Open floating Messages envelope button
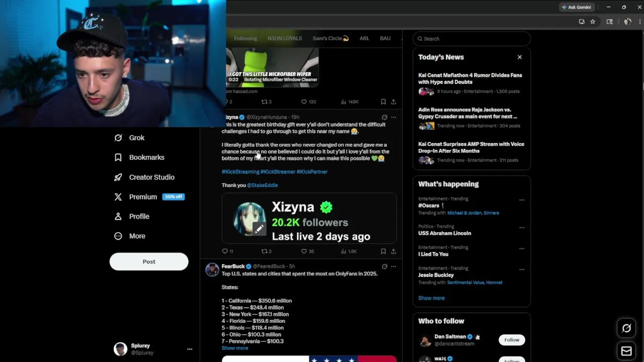Image resolution: width=644 pixels, height=362 pixels. pos(626,351)
